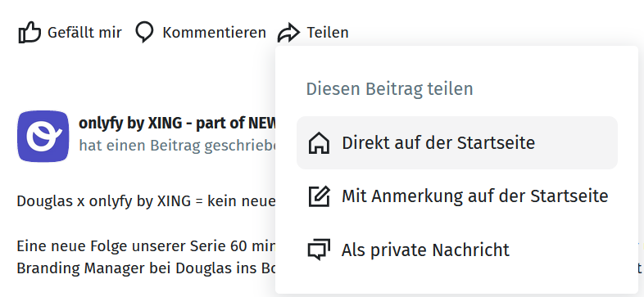Click the thumbs-up like icon

coord(29,33)
